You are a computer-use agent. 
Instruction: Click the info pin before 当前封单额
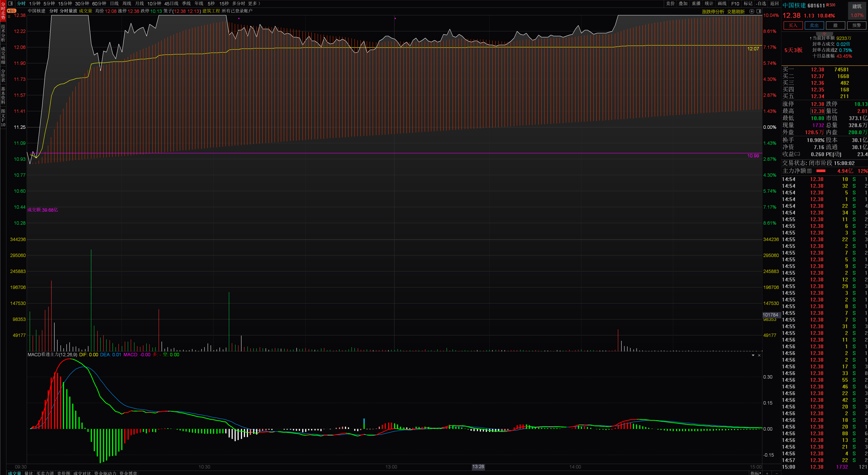click(x=810, y=38)
